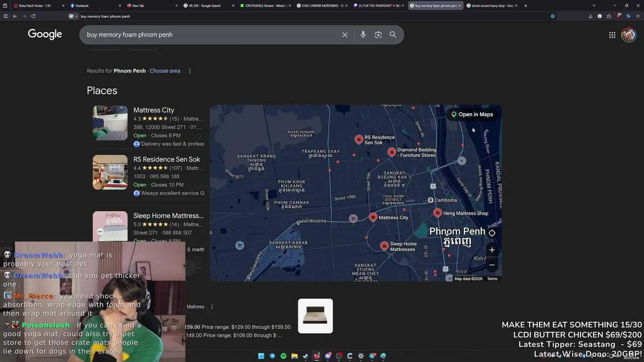Center map on my location
644x362 pixels.
pos(492,233)
